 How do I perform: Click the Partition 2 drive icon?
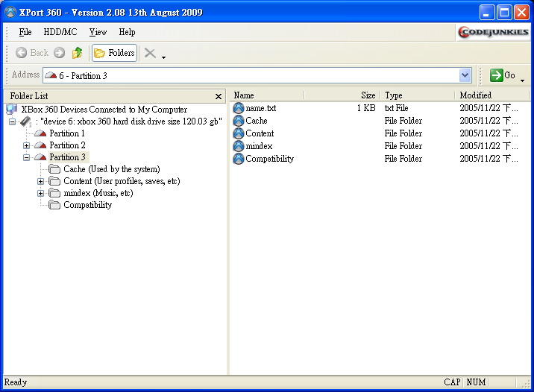coord(40,145)
